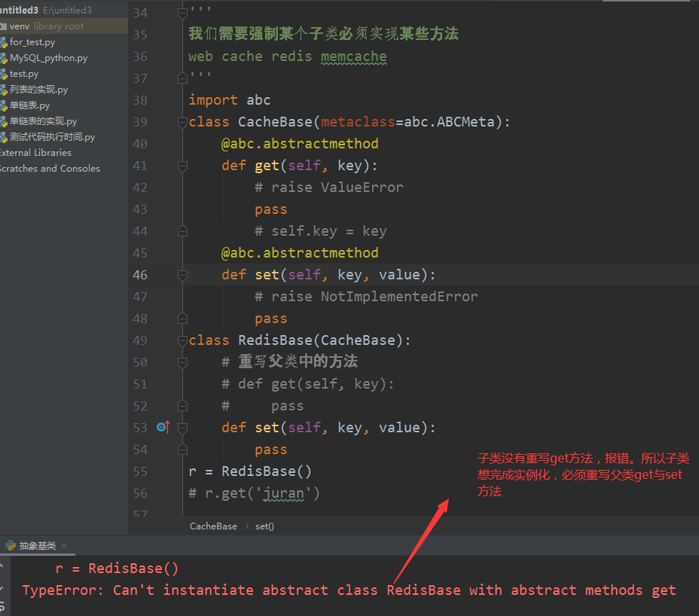699x616 pixels.
Task: Click folder icon of venv
Action: tap(3, 26)
